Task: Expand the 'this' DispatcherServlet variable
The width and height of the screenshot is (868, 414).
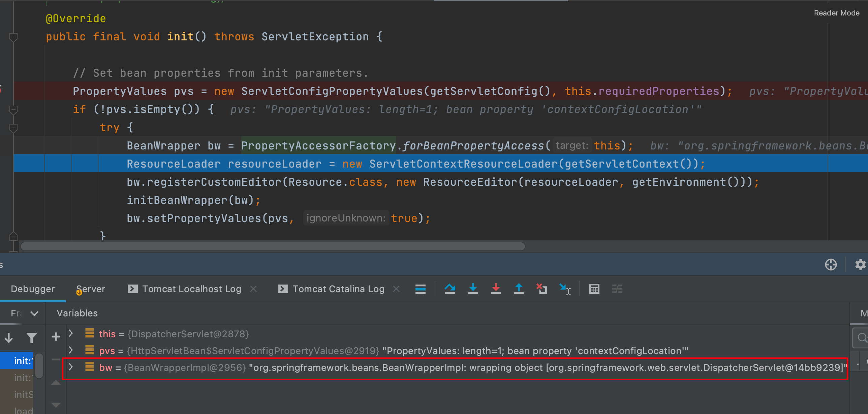Action: pos(71,333)
